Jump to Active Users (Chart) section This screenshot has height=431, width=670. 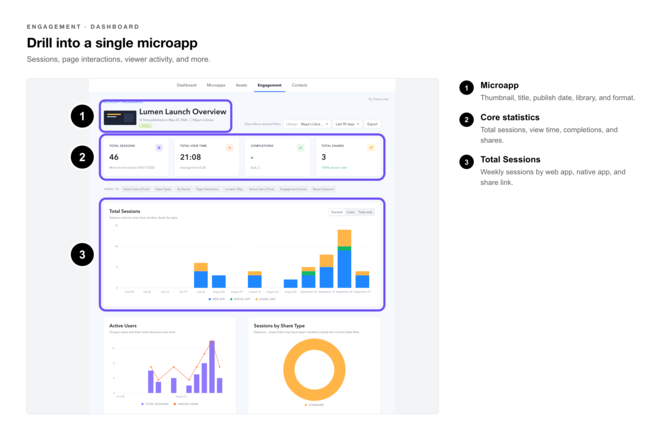coord(136,189)
